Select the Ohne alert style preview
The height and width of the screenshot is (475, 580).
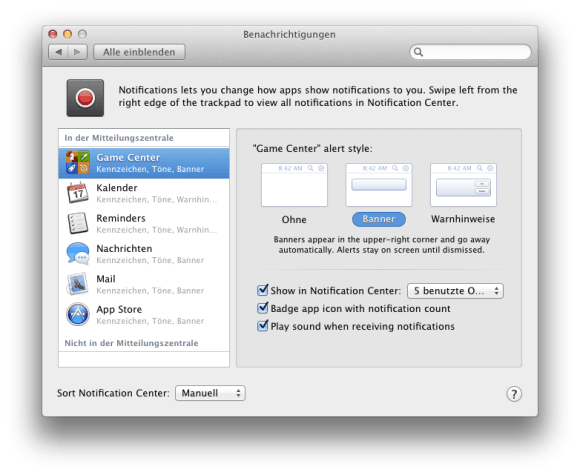pos(294,185)
